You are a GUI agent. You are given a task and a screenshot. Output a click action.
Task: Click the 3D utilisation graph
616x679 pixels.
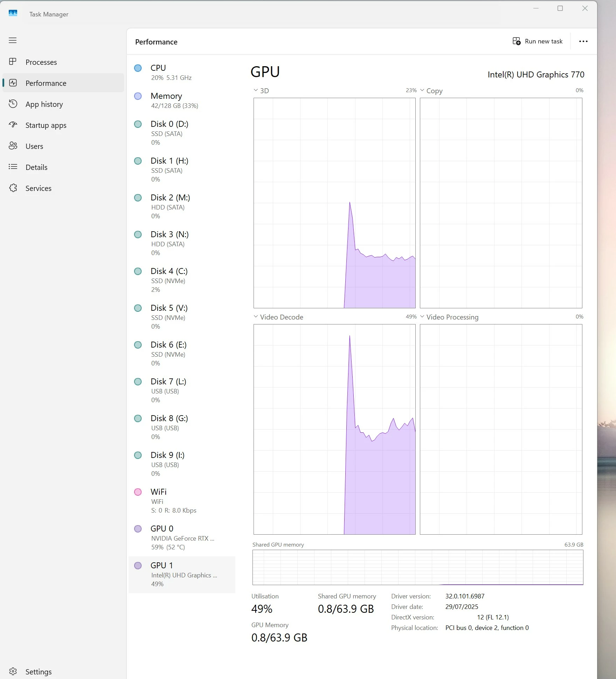334,203
